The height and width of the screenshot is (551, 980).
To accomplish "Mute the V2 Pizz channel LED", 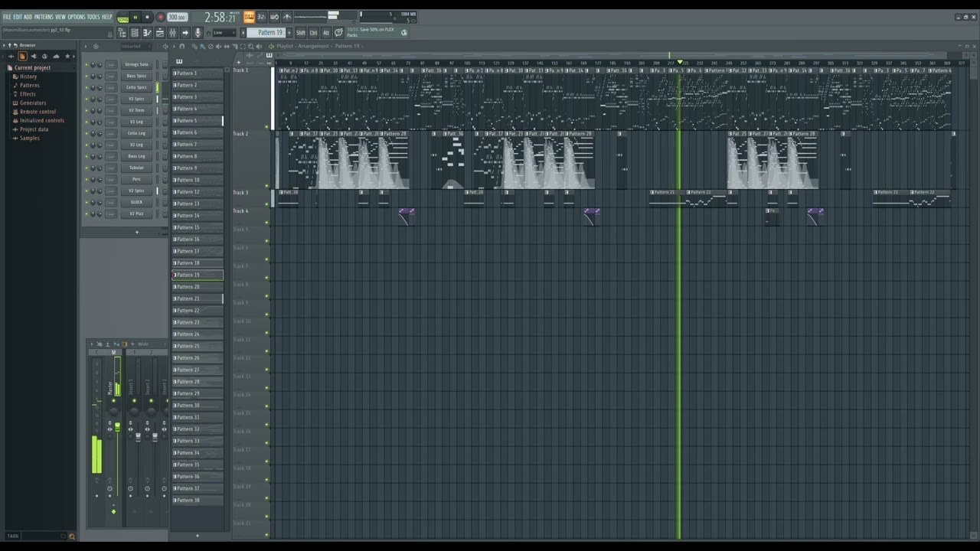I will tap(87, 214).
